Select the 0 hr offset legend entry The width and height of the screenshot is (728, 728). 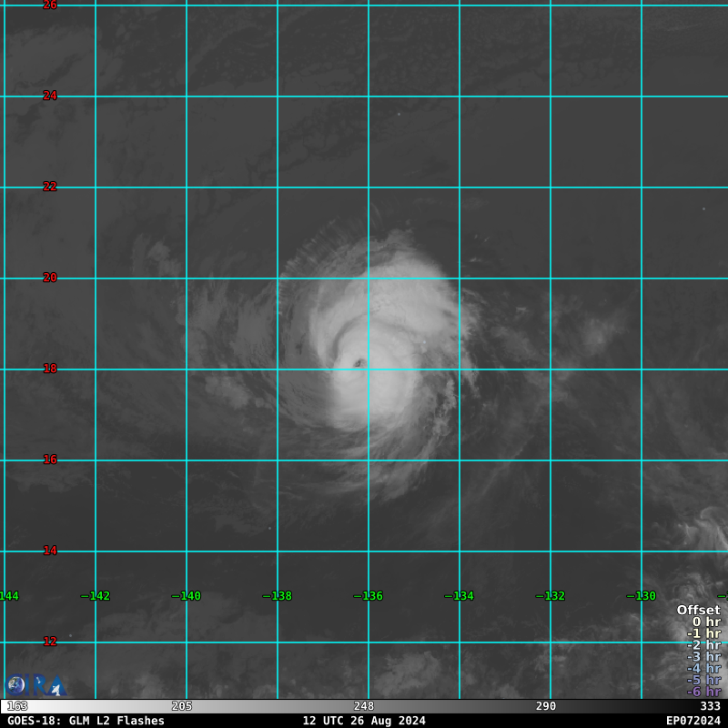(x=706, y=622)
